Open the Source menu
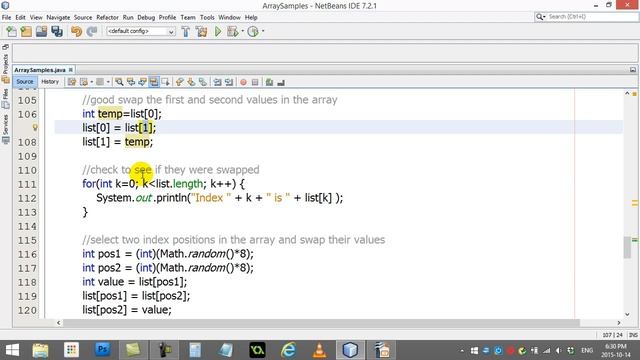This screenshot has width=640, height=360. pyautogui.click(x=83, y=18)
